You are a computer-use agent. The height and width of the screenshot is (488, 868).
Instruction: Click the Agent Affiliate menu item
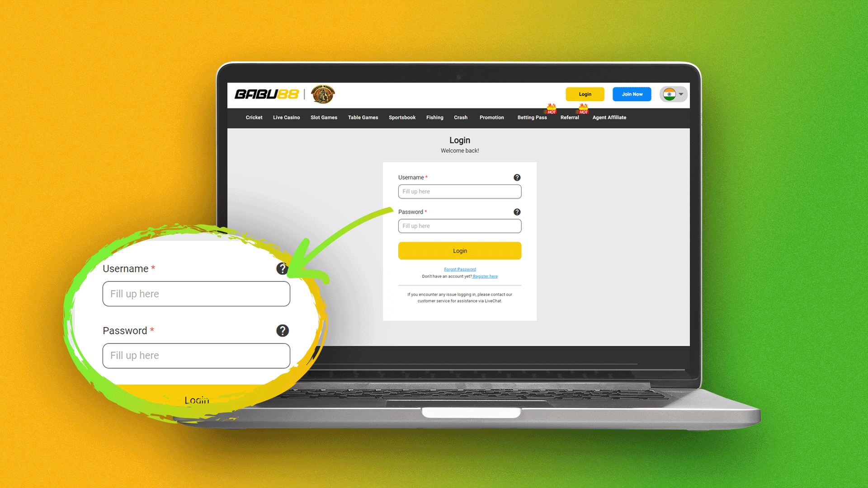609,117
